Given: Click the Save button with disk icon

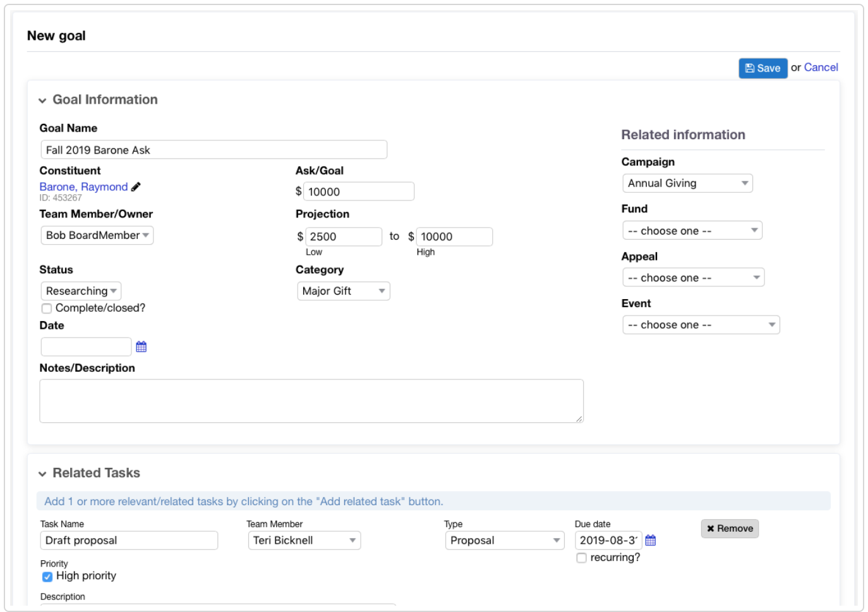Looking at the screenshot, I should [x=763, y=68].
